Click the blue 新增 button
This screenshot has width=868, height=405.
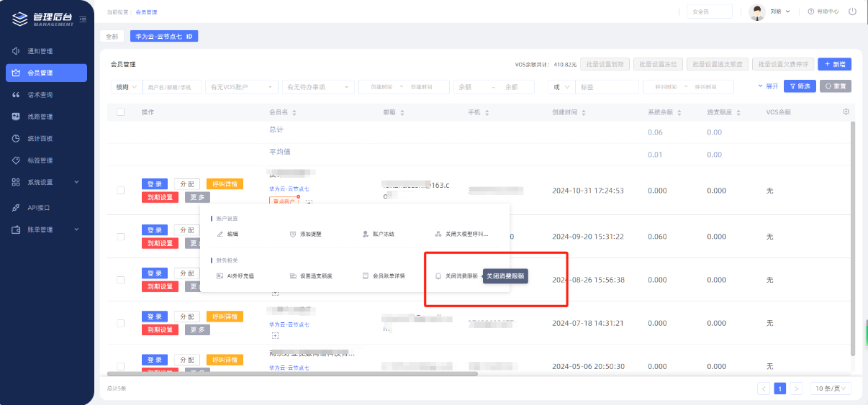834,64
